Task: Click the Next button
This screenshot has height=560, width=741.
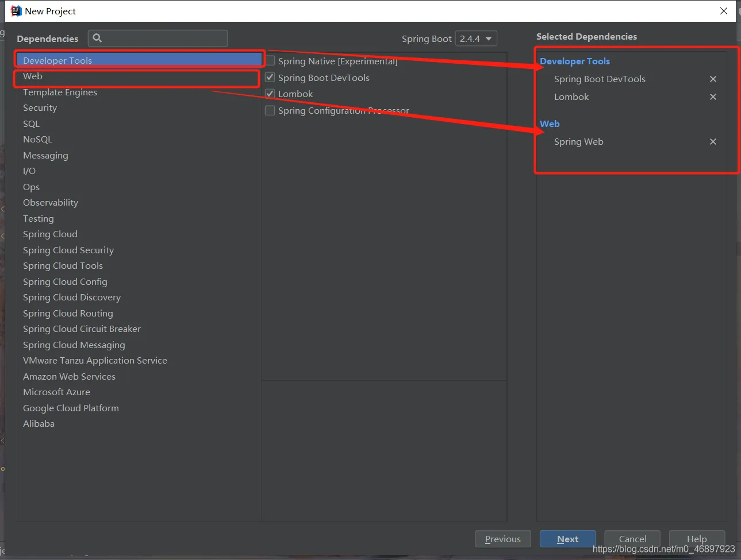Action: (x=568, y=539)
